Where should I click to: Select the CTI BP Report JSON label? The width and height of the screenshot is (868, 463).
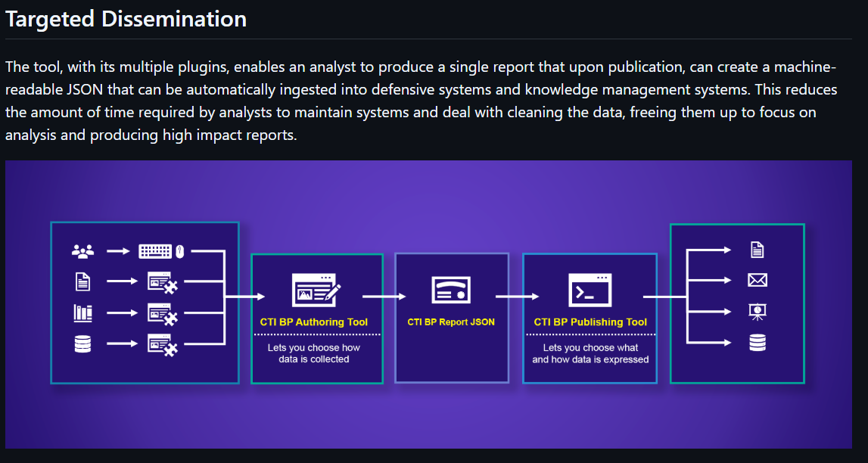452,322
